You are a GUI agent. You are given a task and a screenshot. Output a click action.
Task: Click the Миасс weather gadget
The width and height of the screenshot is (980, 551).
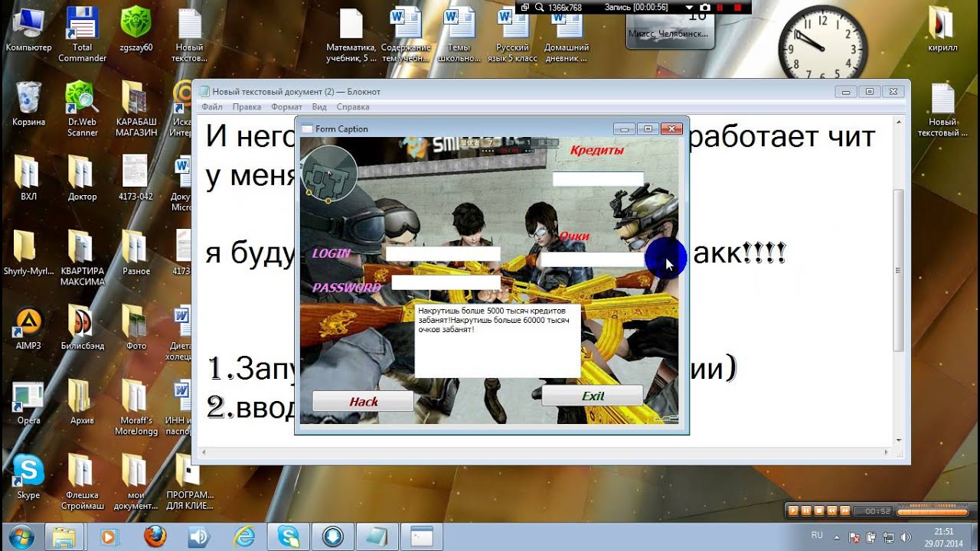coord(671,31)
